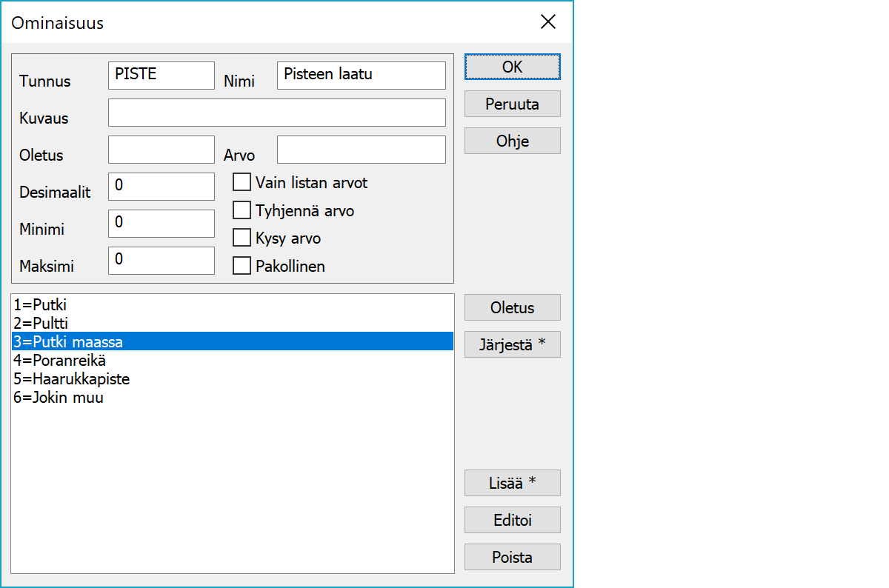Select the 1=Putki list item
Viewport: 889px width, 588px height.
(x=44, y=304)
